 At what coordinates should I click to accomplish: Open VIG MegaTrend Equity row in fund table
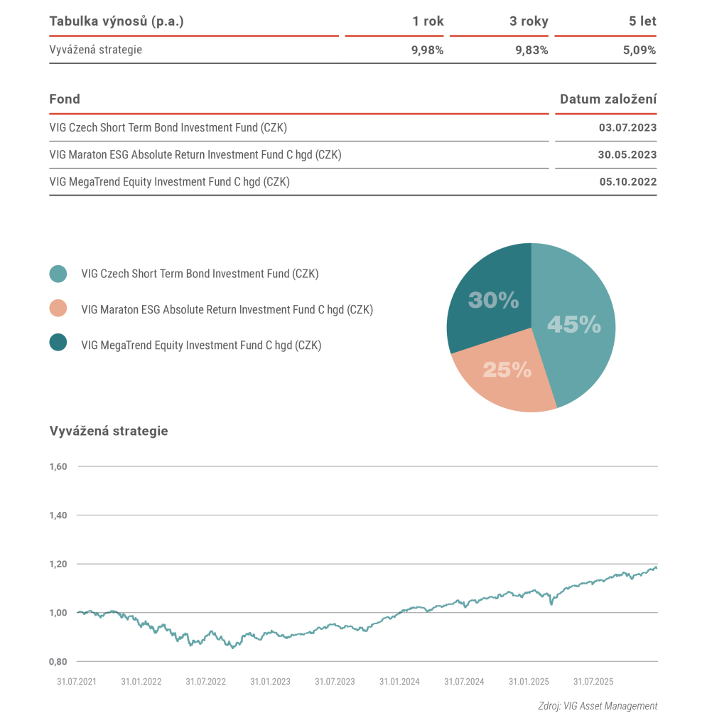tap(169, 182)
